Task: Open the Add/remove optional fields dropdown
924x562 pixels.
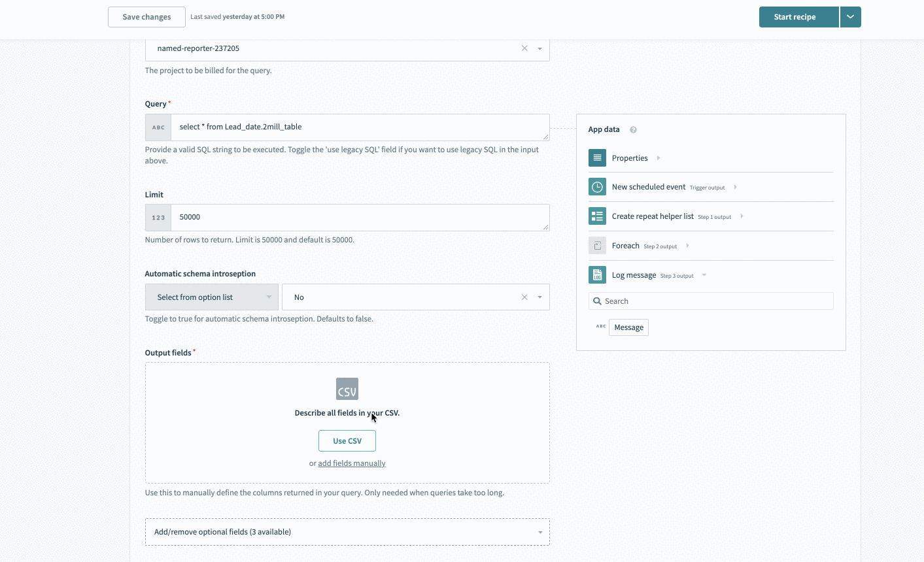Action: 347,531
